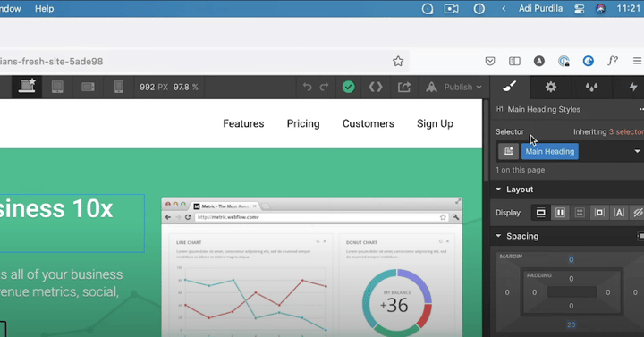Click the 97.8 % zoom value

coord(186,87)
